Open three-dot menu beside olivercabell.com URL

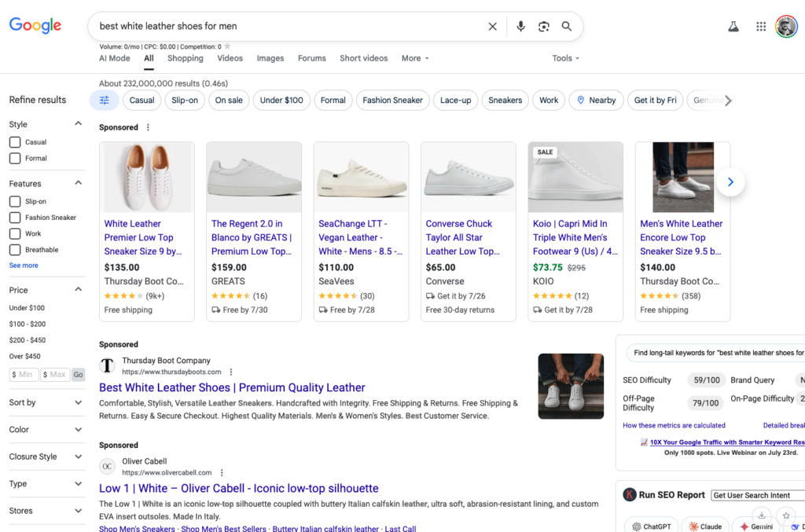tap(222, 472)
